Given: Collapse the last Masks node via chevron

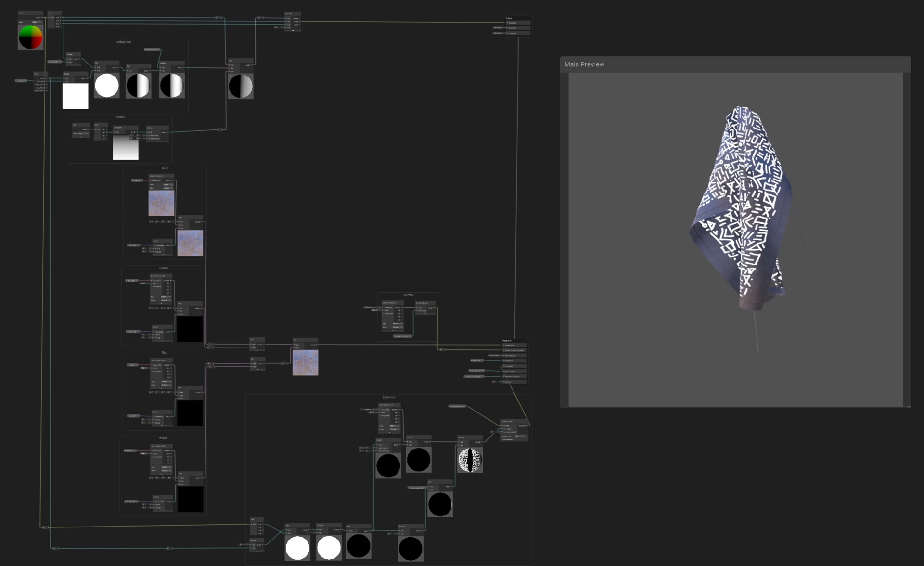Looking at the screenshot, I should click(157, 141).
